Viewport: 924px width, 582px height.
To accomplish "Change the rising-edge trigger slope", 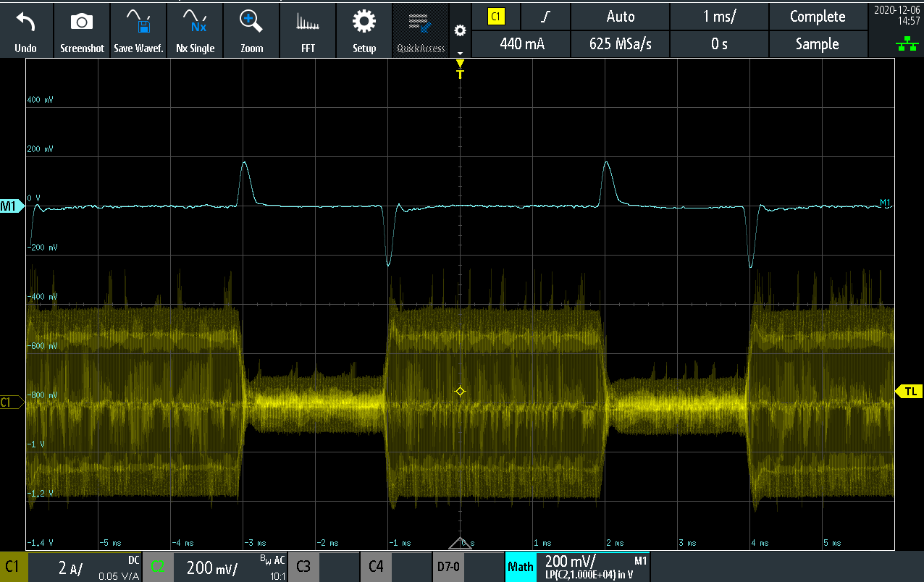I will [x=547, y=17].
